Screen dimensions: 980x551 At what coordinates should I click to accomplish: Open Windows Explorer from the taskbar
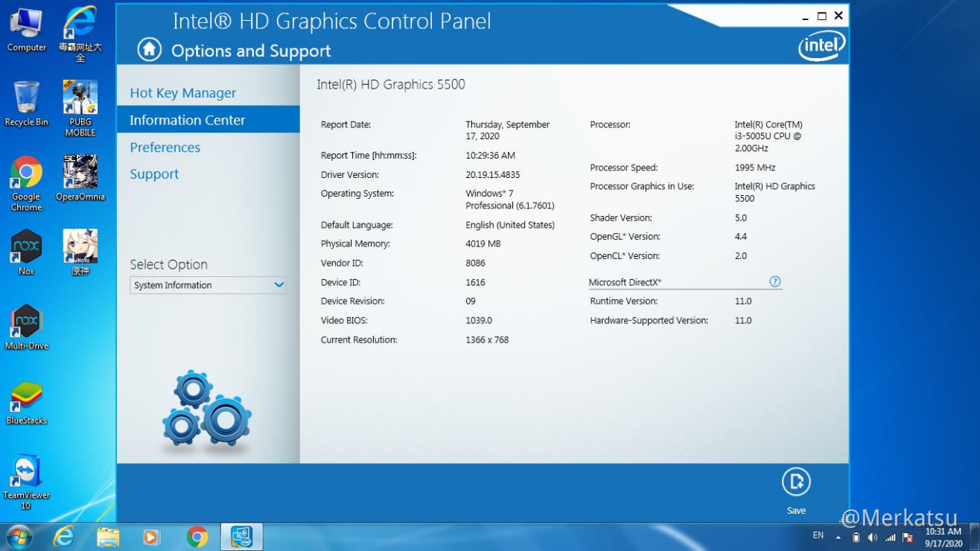(108, 536)
